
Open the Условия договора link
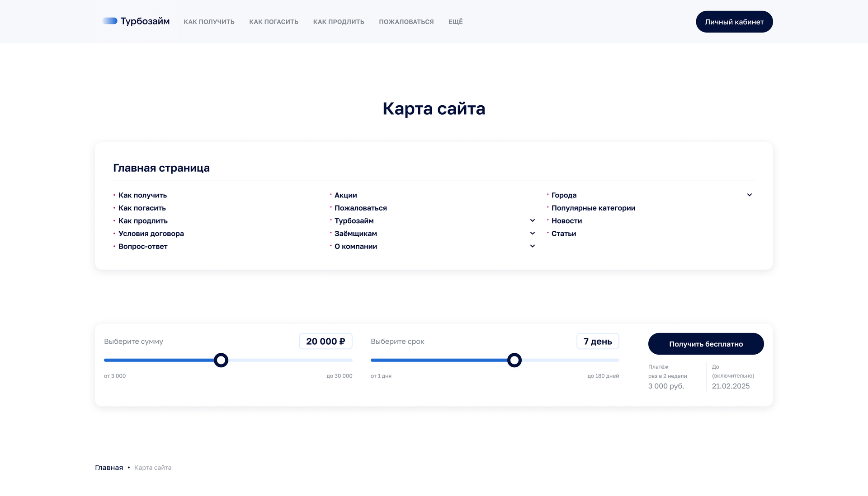(151, 234)
